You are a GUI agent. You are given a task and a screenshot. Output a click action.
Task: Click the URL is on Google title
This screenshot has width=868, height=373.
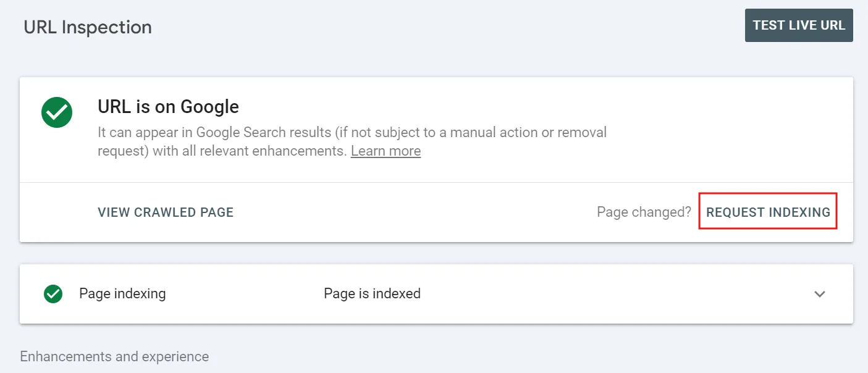[x=168, y=107]
